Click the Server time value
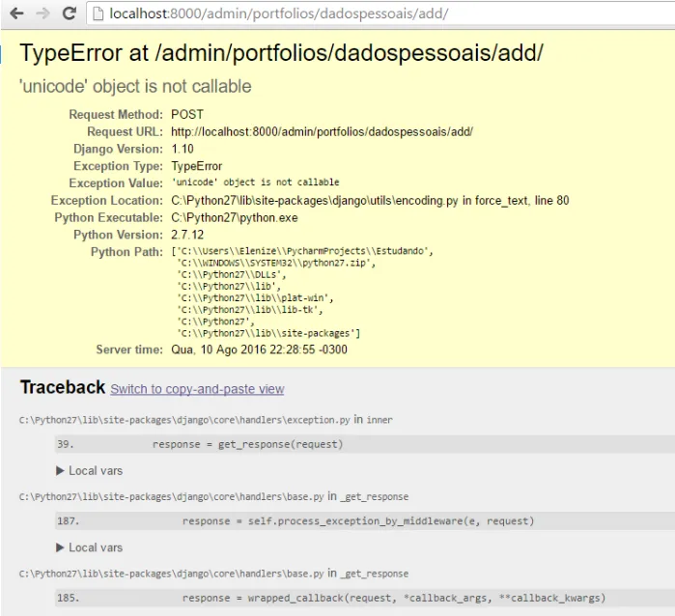The width and height of the screenshot is (675, 616). 259,350
